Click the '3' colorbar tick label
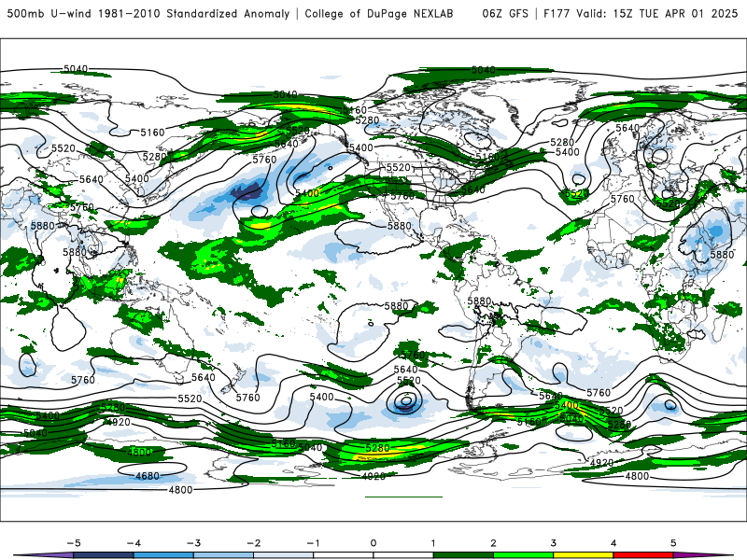747x560 pixels. [x=553, y=543]
